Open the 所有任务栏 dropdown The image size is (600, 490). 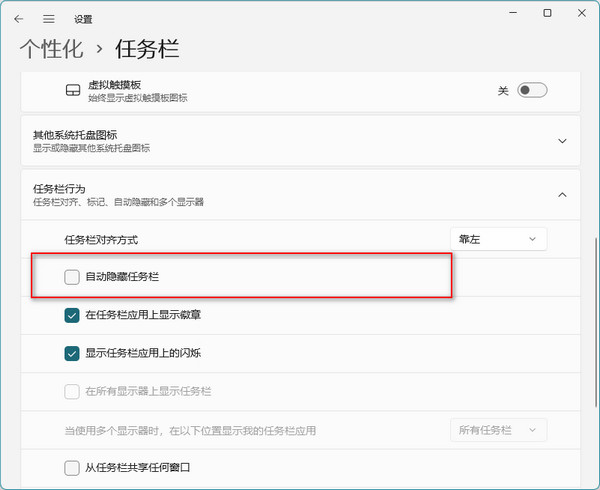pyautogui.click(x=498, y=430)
